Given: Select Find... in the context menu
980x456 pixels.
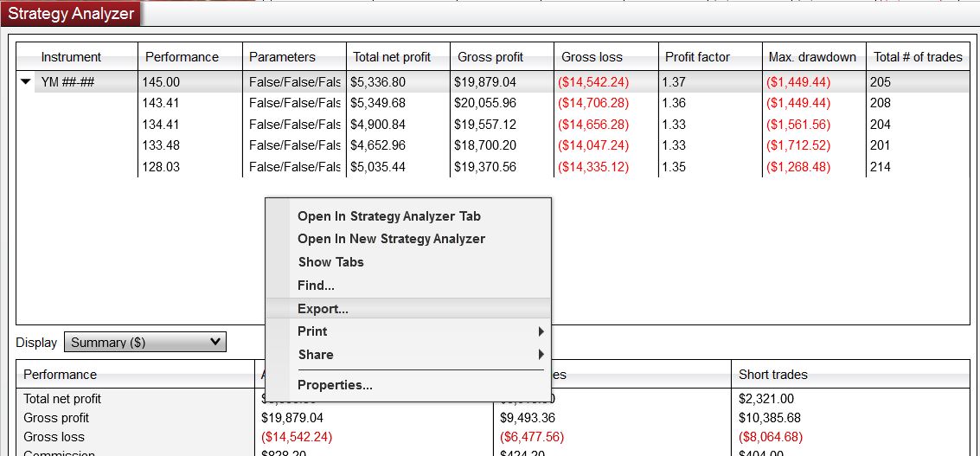Looking at the screenshot, I should pyautogui.click(x=316, y=286).
